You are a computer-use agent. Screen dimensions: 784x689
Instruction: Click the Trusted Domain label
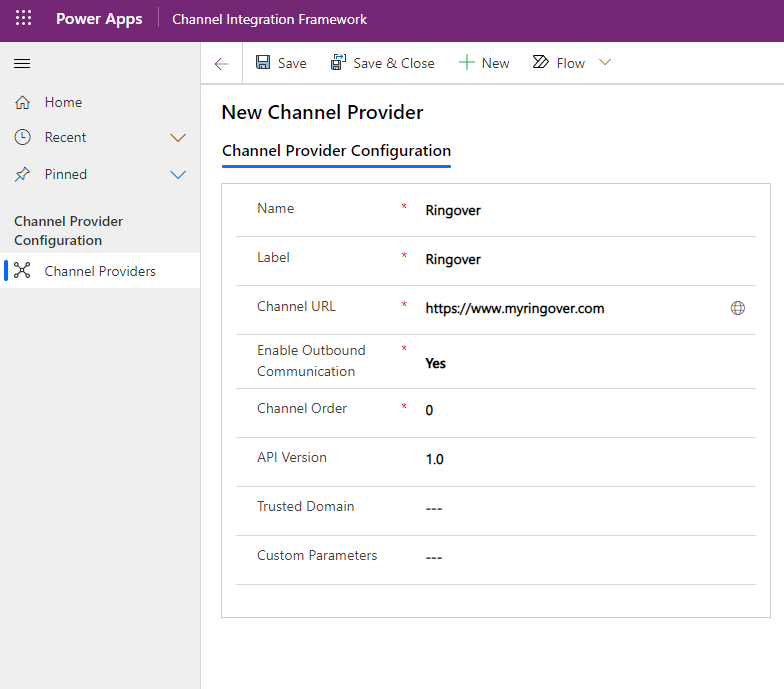(x=306, y=506)
